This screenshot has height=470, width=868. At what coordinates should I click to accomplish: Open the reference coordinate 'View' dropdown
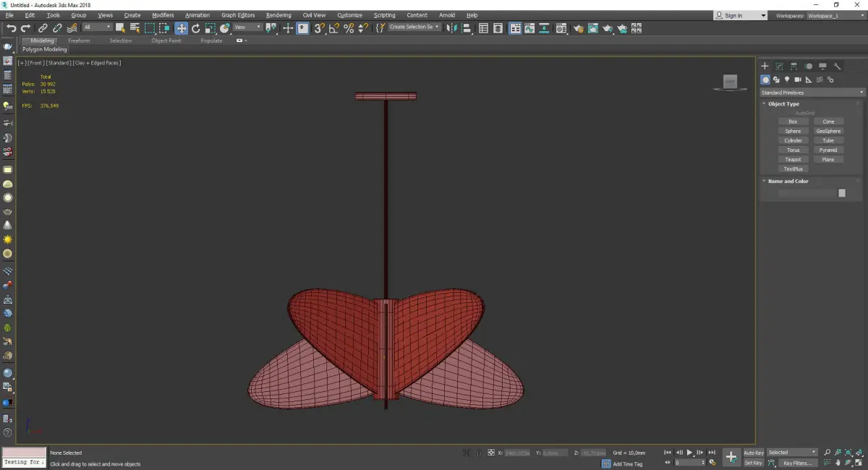pyautogui.click(x=247, y=27)
